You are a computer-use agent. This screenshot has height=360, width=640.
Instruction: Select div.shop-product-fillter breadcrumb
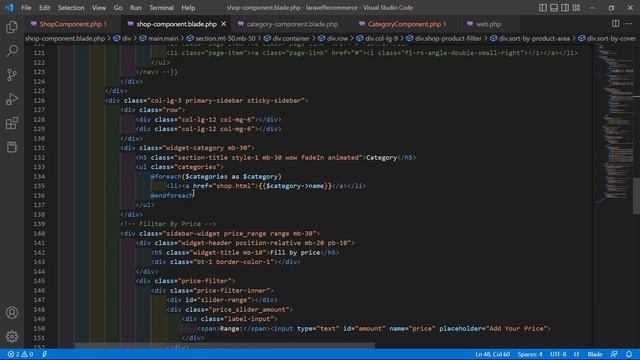(x=448, y=38)
